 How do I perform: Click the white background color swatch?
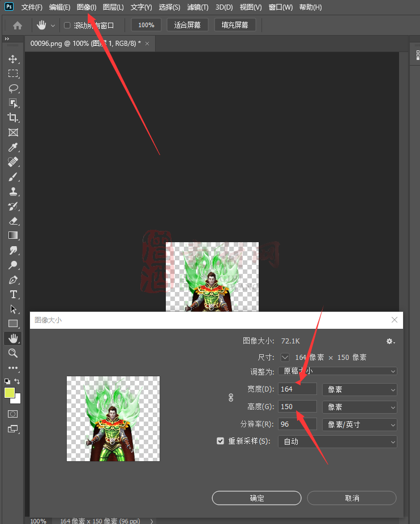(x=18, y=400)
